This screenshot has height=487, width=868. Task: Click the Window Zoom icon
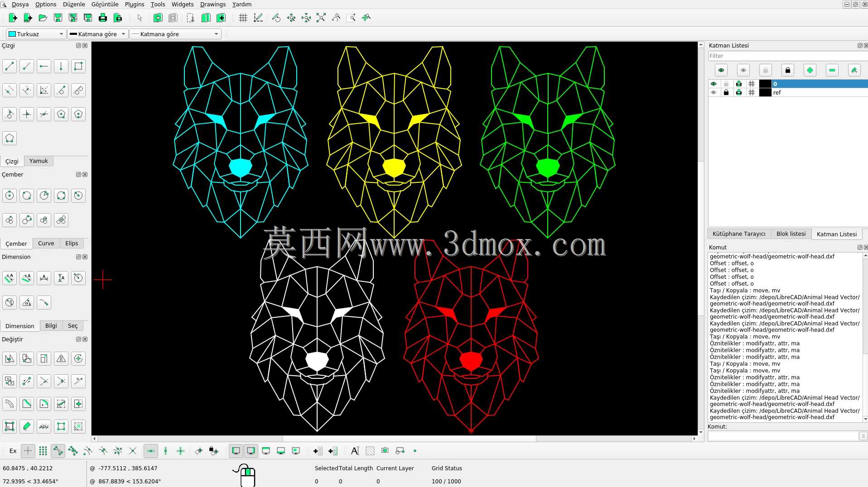(351, 18)
